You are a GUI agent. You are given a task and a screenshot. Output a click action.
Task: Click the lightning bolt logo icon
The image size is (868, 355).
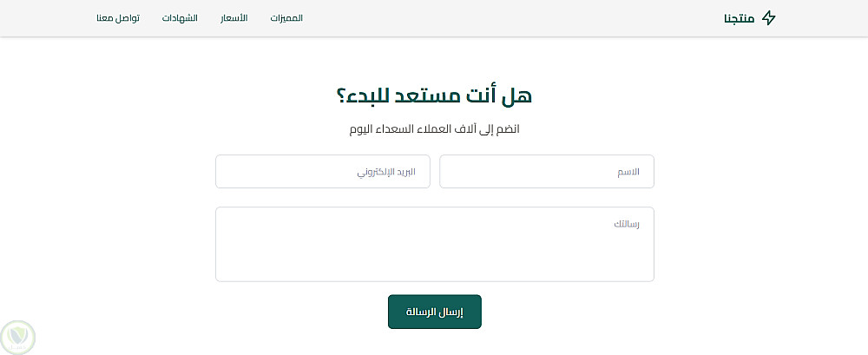coord(768,18)
